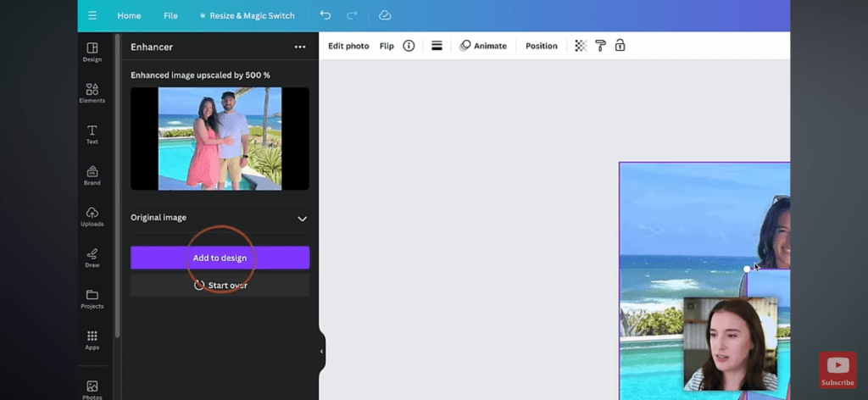Open Enhancer panel more options
This screenshot has height=400, width=868.
300,47
